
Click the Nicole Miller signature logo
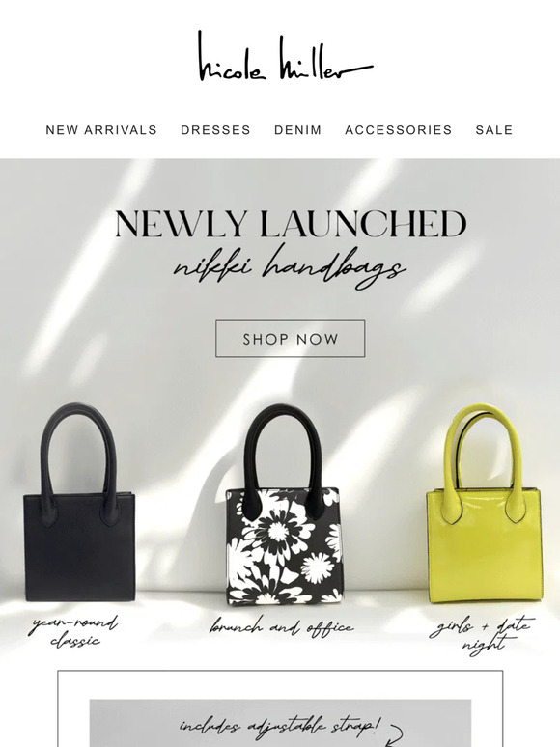click(x=285, y=56)
